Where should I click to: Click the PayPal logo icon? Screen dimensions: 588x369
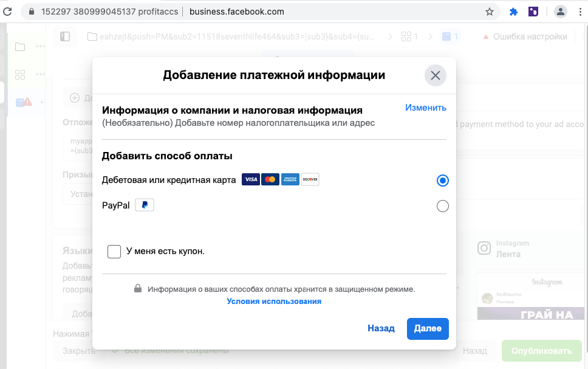tap(145, 205)
